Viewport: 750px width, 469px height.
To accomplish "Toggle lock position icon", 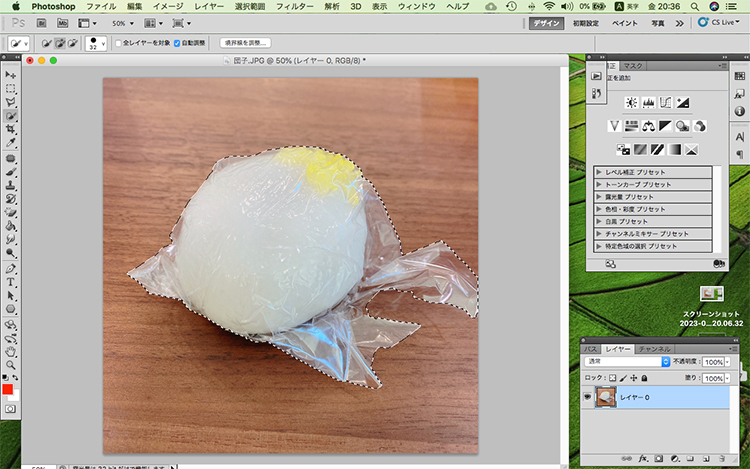I will pyautogui.click(x=634, y=378).
